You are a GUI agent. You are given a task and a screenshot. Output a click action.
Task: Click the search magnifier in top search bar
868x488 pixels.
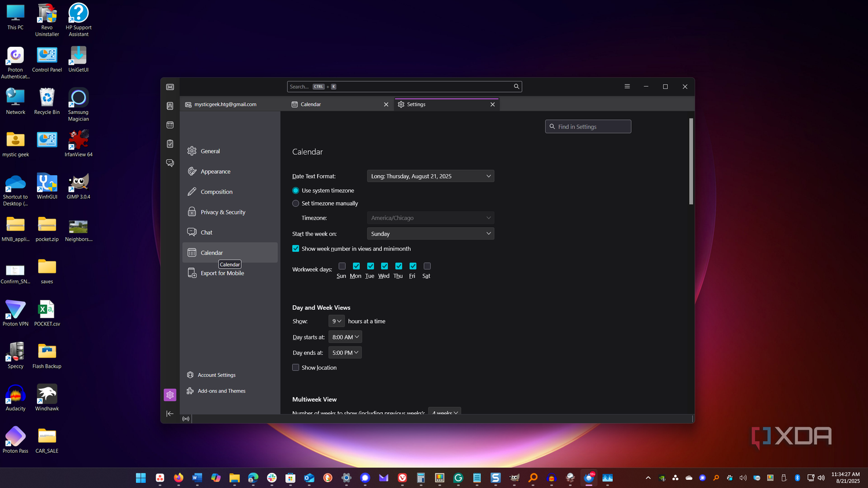516,87
